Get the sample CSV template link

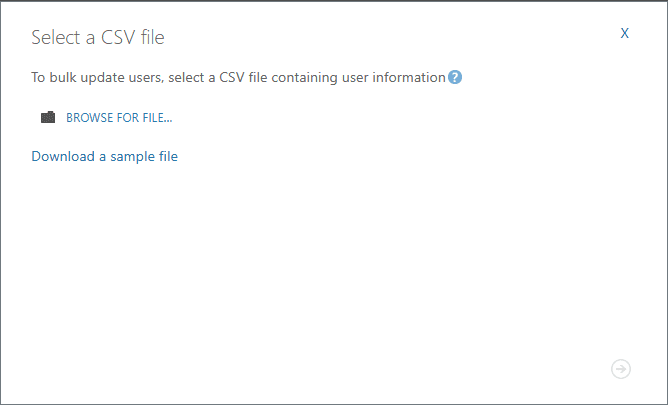(x=104, y=156)
